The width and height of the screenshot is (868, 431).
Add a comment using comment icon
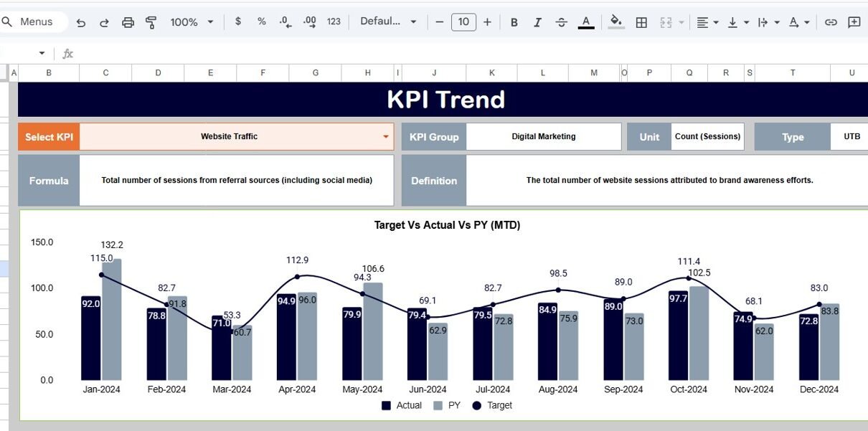pos(854,22)
